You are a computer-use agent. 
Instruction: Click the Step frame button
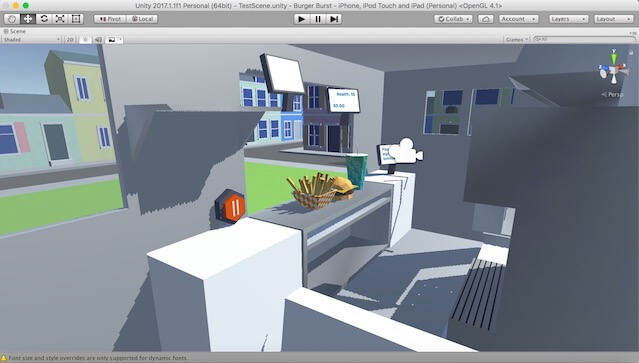[334, 19]
